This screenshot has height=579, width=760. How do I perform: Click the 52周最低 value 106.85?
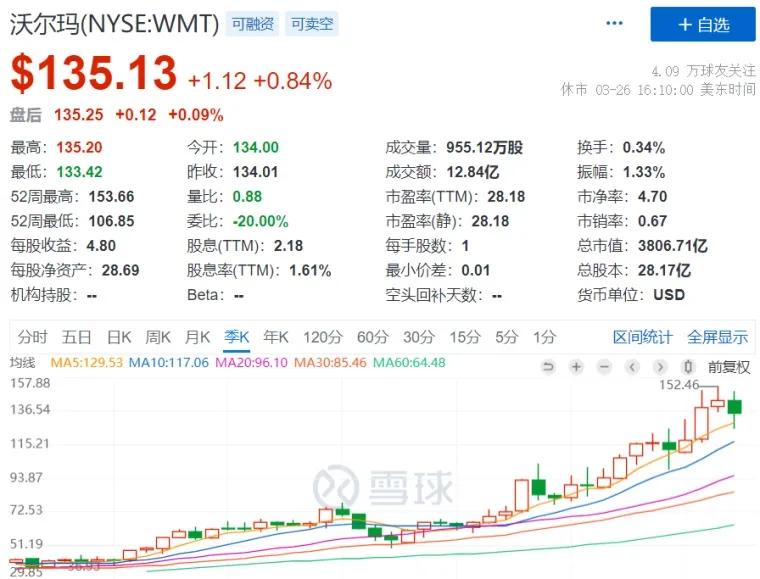(111, 221)
